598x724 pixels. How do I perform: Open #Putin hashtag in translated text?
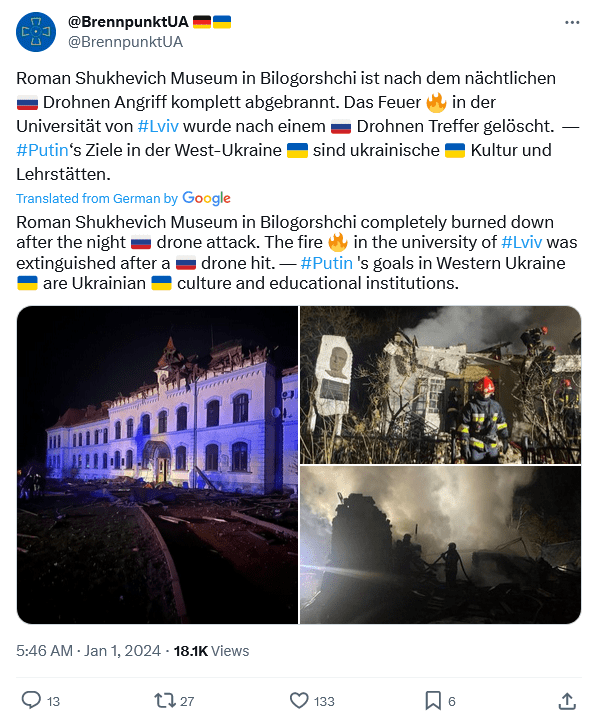point(327,263)
